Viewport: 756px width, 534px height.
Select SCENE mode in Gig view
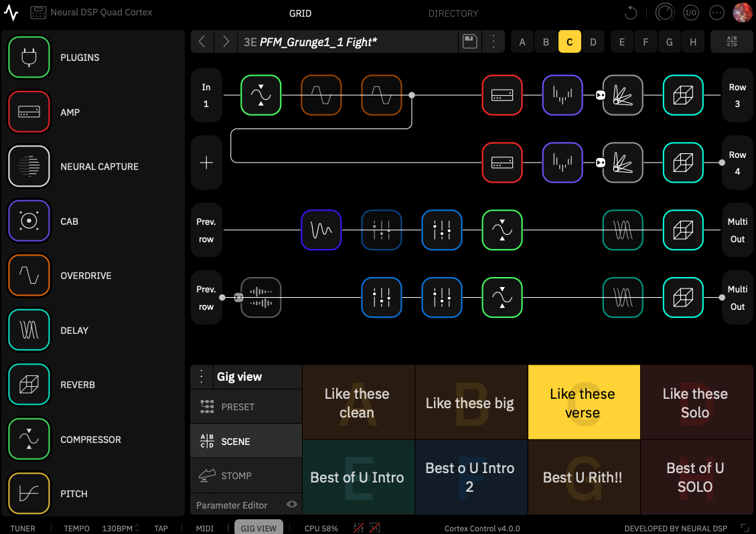pos(246,441)
